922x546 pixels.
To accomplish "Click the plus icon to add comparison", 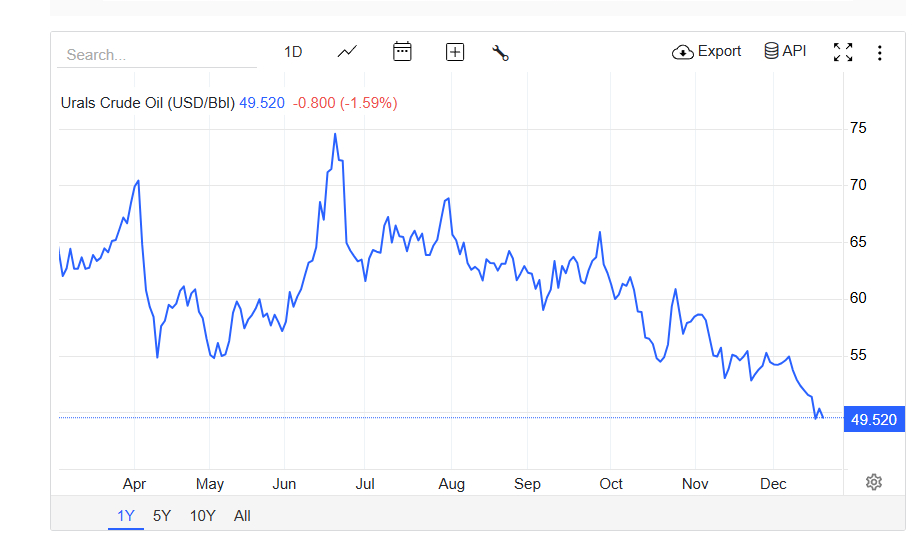I will (x=455, y=52).
